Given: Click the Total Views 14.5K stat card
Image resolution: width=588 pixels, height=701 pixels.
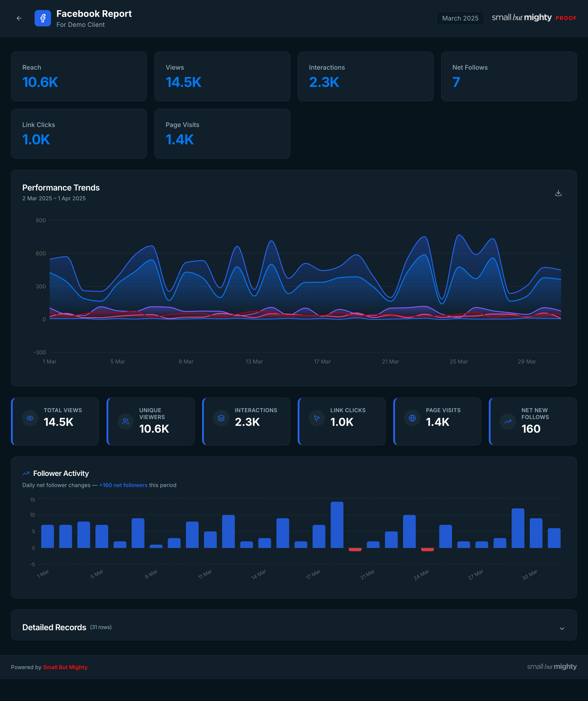Looking at the screenshot, I should pos(55,421).
